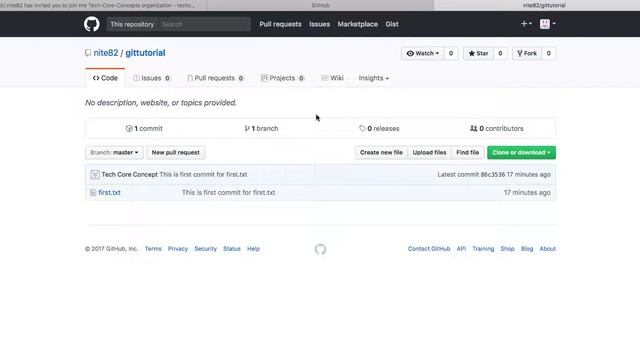Open Tech Core Concept author link
The width and height of the screenshot is (640, 360).
coord(129,174)
